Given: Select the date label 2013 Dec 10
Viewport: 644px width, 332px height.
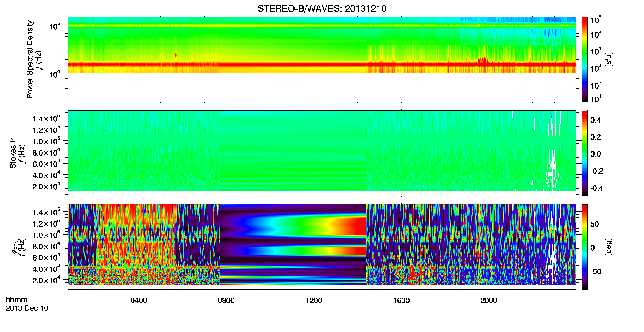Looking at the screenshot, I should coord(27,308).
